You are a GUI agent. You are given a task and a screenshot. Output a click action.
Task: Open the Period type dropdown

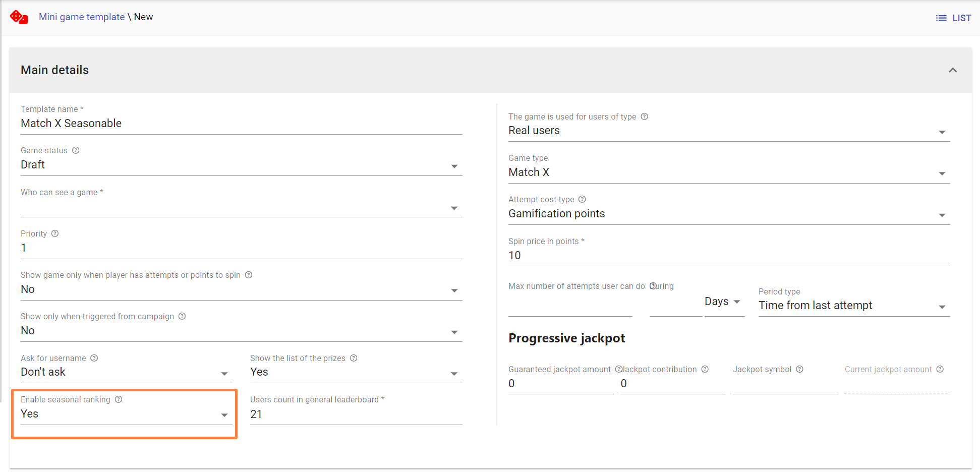(x=853, y=306)
